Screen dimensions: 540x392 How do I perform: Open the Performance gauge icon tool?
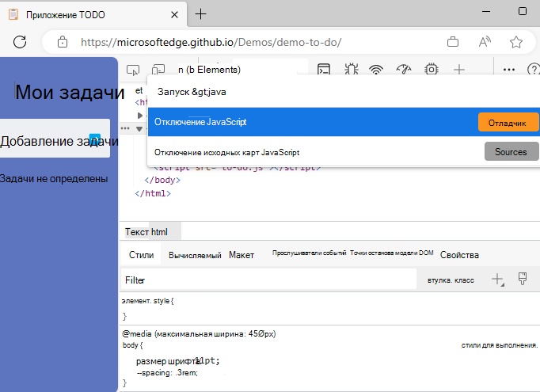404,69
